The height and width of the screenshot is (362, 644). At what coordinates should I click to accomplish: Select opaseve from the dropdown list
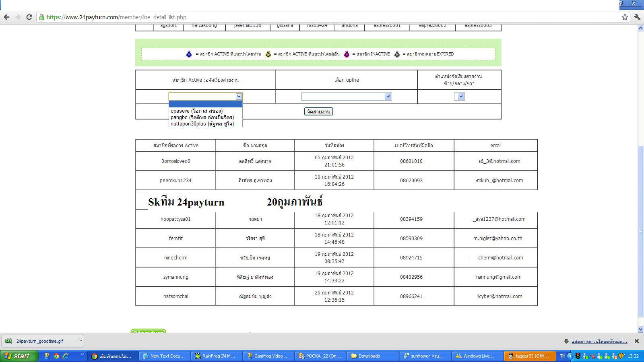point(205,111)
